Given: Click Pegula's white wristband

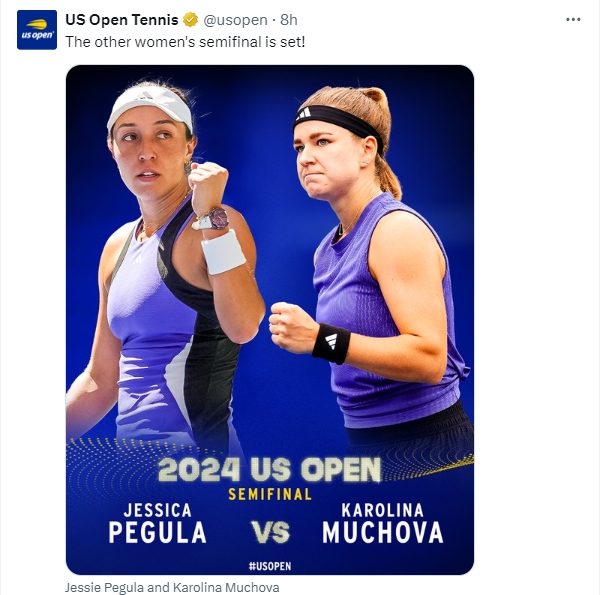Looking at the screenshot, I should click(x=223, y=252).
